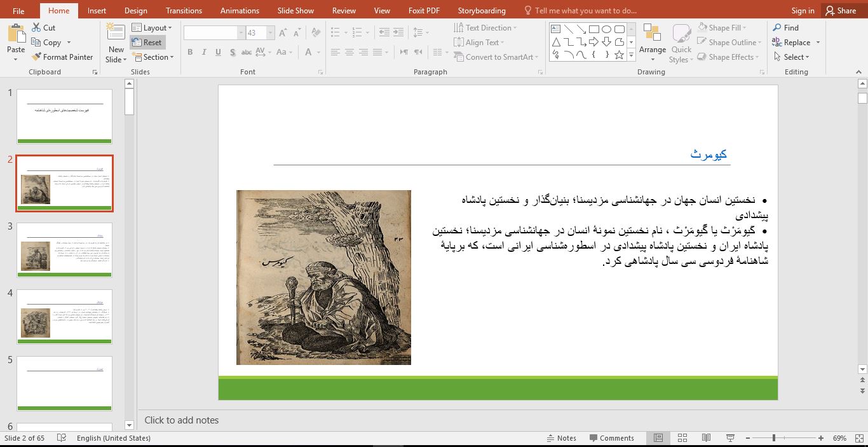
Task: Click the Share button
Action: (841, 11)
